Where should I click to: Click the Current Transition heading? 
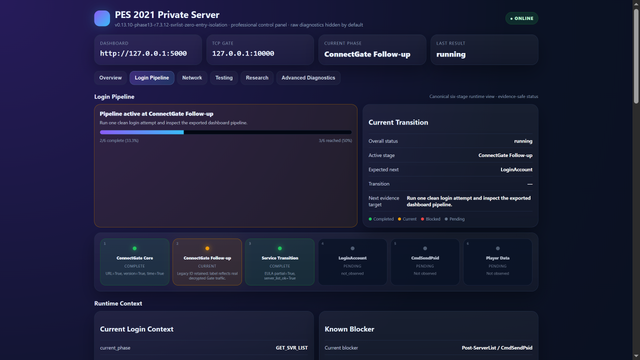click(x=398, y=122)
